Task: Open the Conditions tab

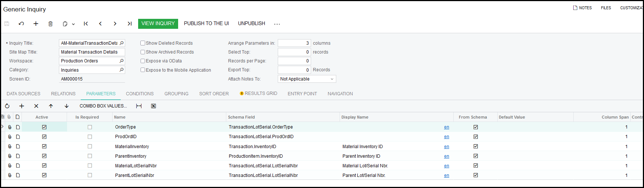Action: (140, 94)
